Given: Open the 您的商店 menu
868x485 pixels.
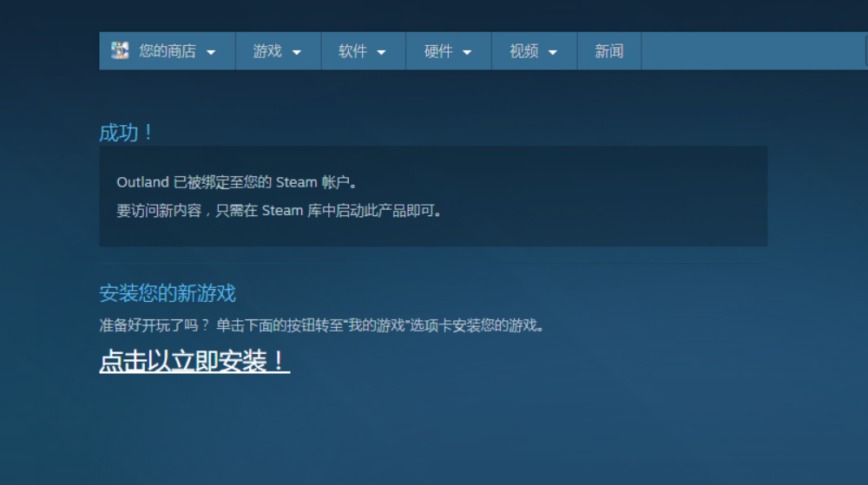Looking at the screenshot, I should pyautogui.click(x=168, y=51).
